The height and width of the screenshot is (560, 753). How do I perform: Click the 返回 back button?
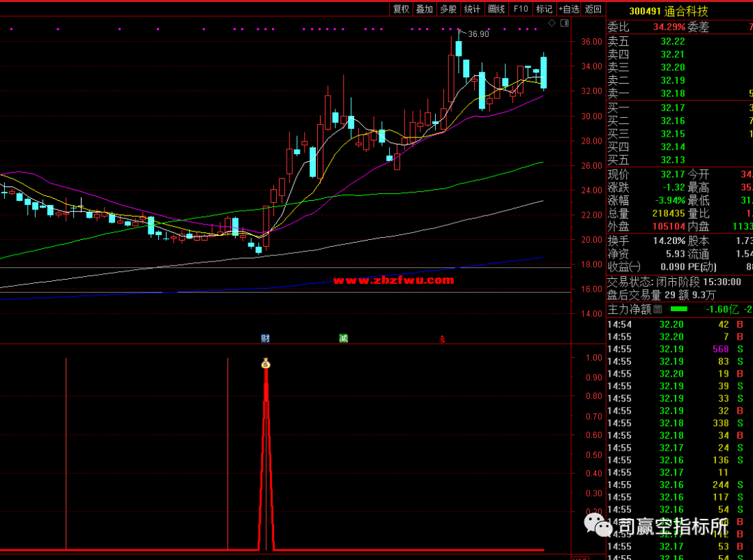point(593,9)
